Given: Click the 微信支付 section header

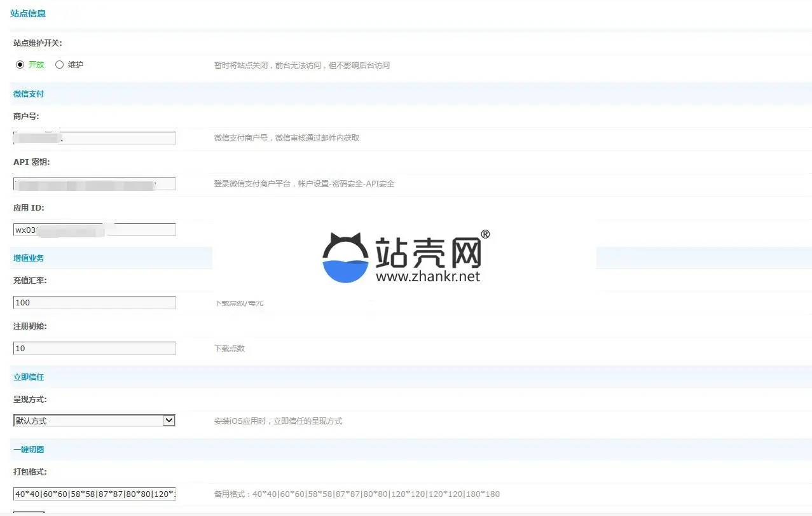Looking at the screenshot, I should (29, 94).
